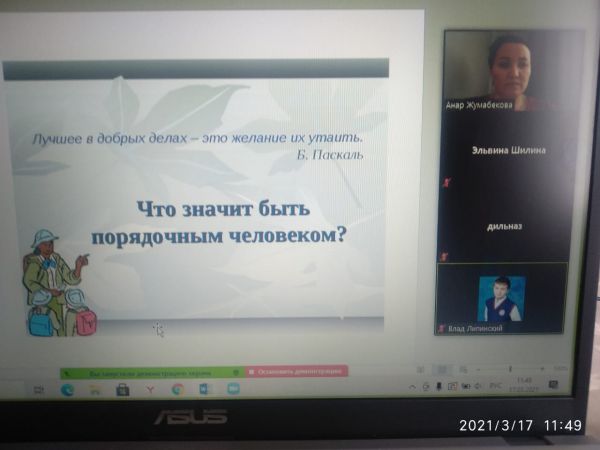600x450 pixels.
Task: Click Эльвина Шилина's participant tile
Action: 509,150
